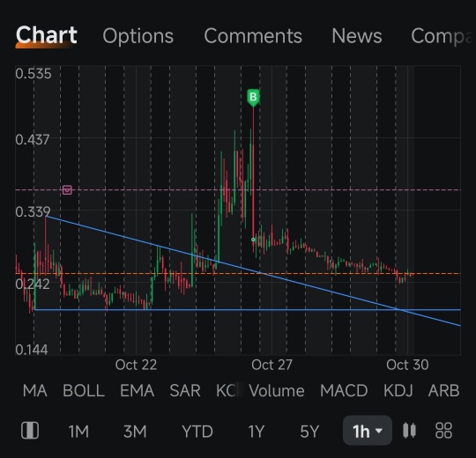This screenshot has width=476, height=458.
Task: Enable the KC indicator
Action: pos(226,390)
